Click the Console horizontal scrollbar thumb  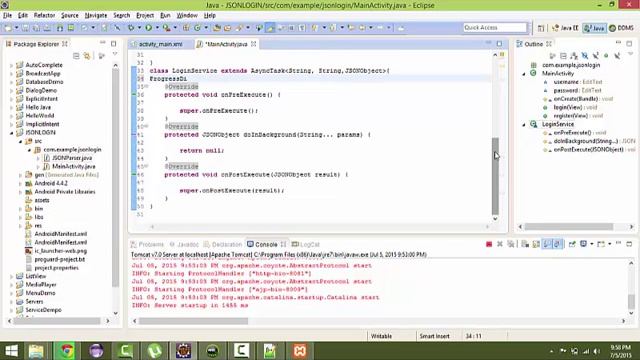[x=193, y=321]
